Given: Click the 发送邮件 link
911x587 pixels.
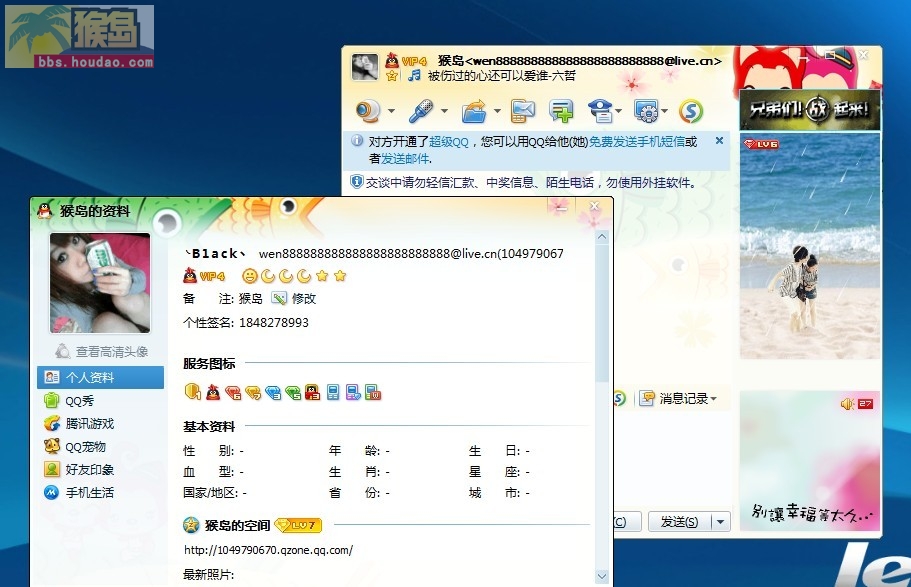Looking at the screenshot, I should click(406, 159).
